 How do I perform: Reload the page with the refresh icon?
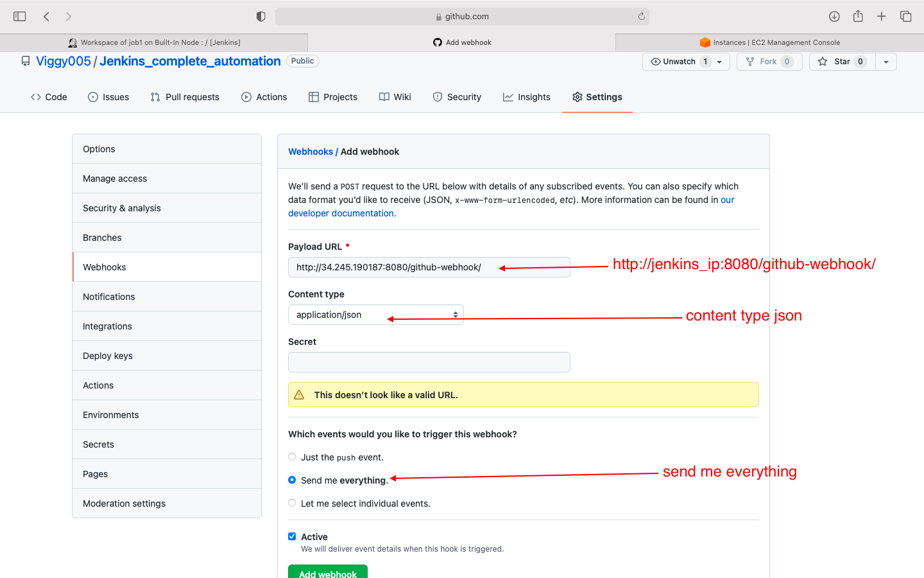click(641, 16)
